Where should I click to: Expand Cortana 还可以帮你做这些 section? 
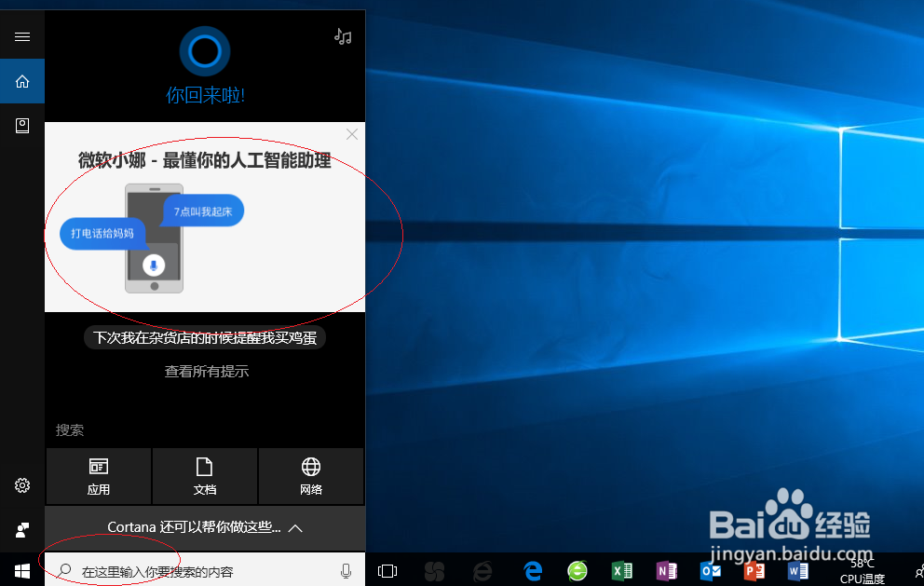205,527
